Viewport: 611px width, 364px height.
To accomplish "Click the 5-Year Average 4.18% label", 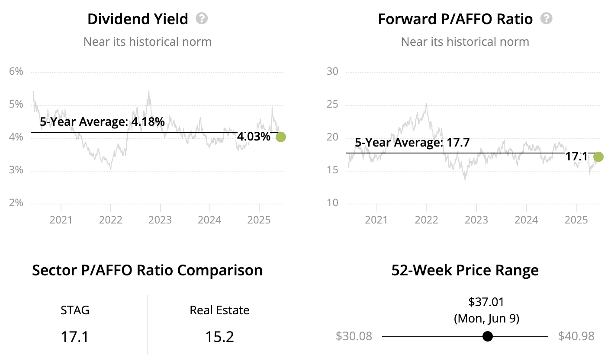I will 102,121.
